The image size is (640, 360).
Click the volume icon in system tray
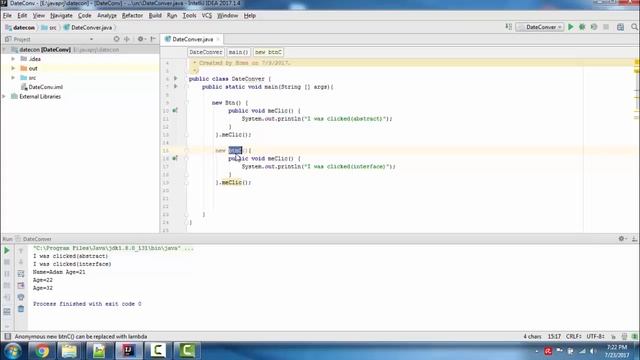592,351
